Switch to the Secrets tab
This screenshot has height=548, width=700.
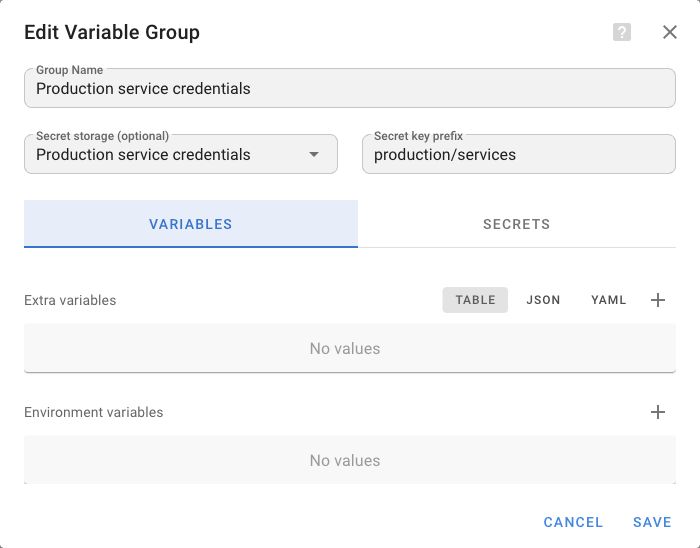tap(517, 224)
